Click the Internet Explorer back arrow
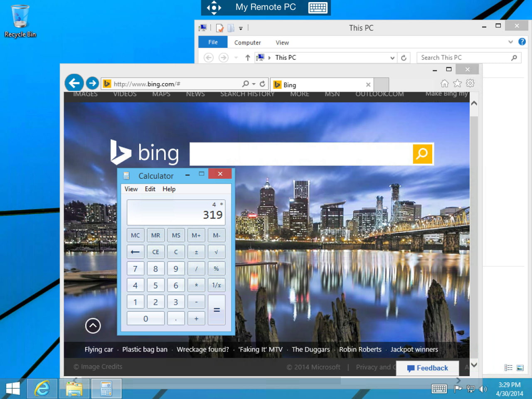This screenshot has width=532, height=399. pyautogui.click(x=74, y=83)
